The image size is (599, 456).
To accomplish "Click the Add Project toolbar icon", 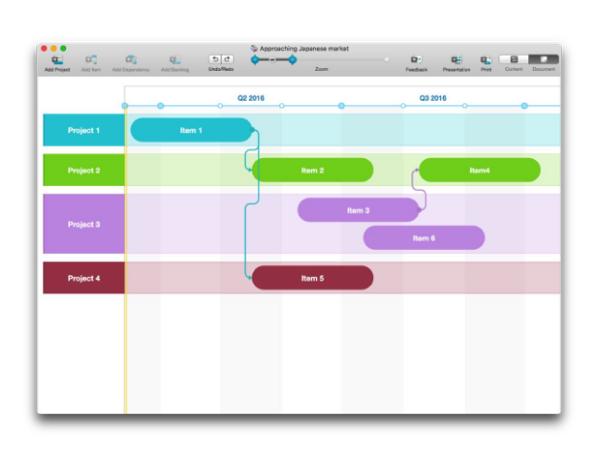I will (x=57, y=60).
